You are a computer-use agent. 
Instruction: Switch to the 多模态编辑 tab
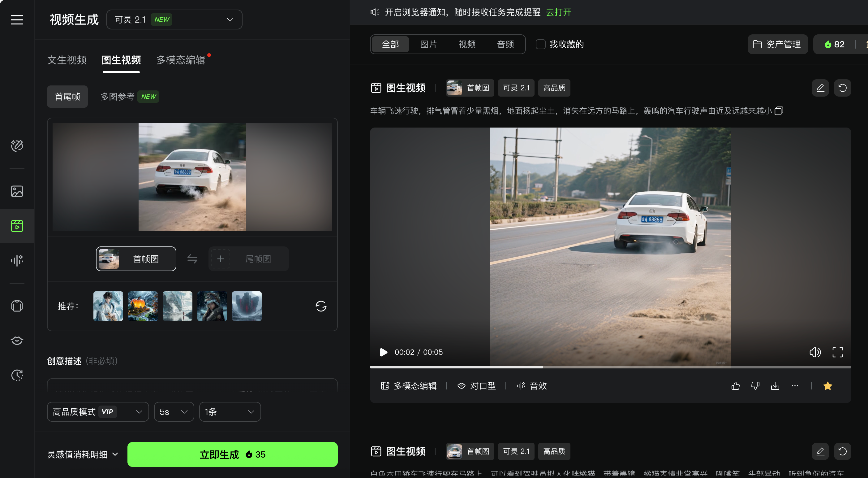click(181, 60)
